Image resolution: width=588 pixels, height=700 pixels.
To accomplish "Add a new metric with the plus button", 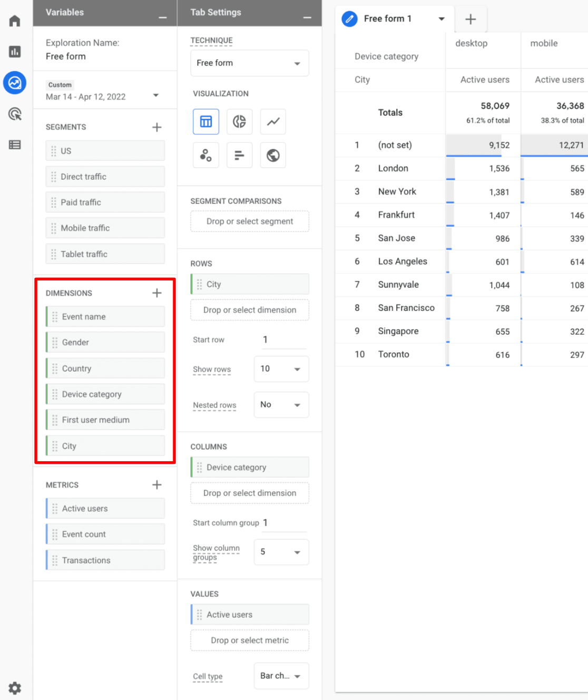I will pos(156,484).
